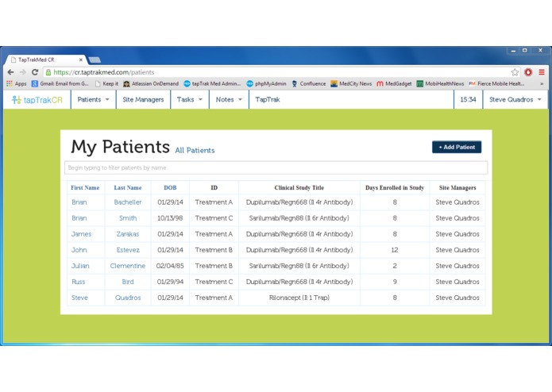
Task: Open the Site Managers menu item
Action: pos(143,99)
